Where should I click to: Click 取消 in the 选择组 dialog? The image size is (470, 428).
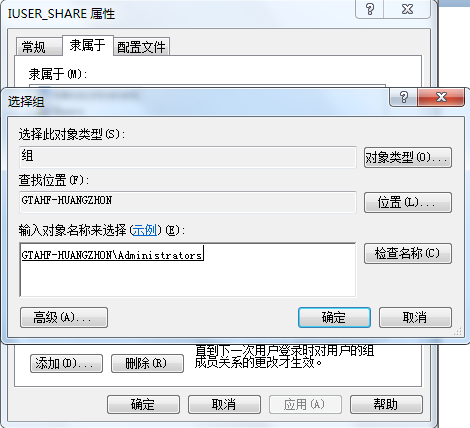point(415,317)
